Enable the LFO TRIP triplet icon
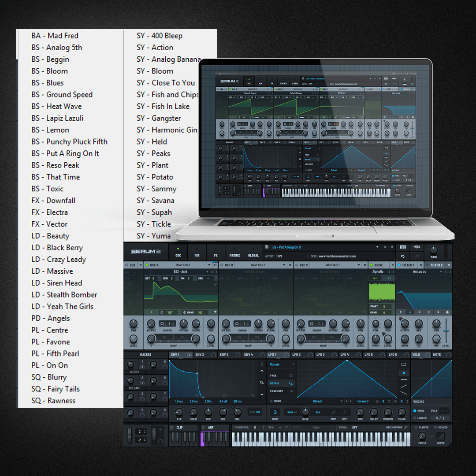The image size is (476, 476). click(x=334, y=412)
